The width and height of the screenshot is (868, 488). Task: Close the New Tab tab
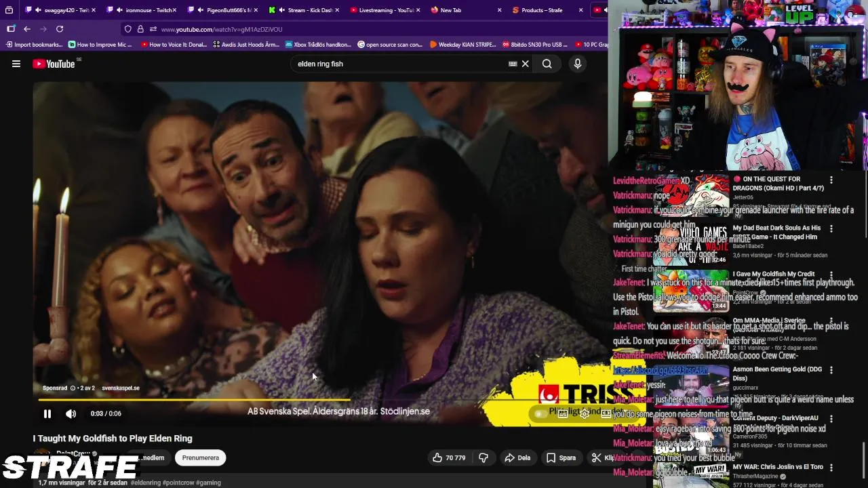(500, 10)
